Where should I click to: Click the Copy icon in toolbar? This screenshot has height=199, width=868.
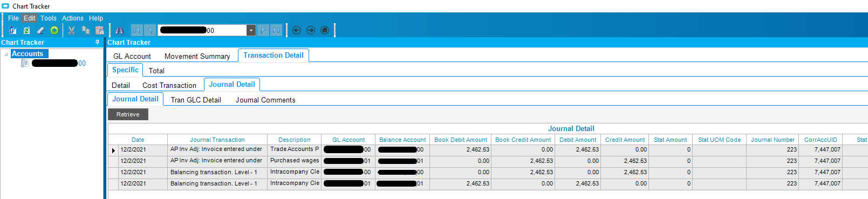pos(85,30)
